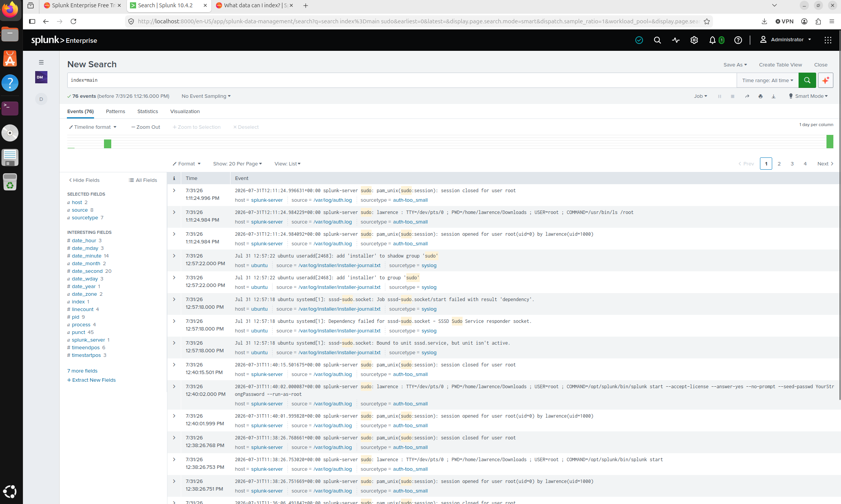Open Firefox from the Ubuntu dock
The image size is (841, 504).
point(10,10)
